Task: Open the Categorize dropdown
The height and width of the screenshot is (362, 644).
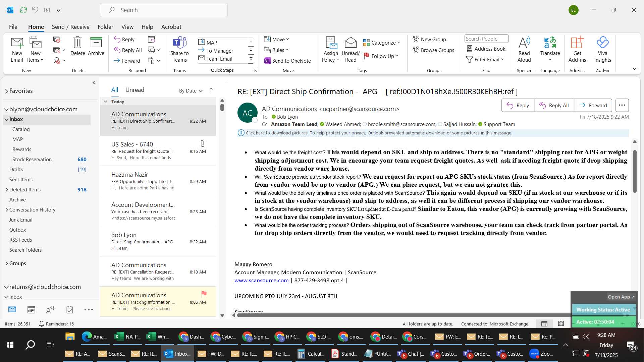Action: (x=382, y=43)
